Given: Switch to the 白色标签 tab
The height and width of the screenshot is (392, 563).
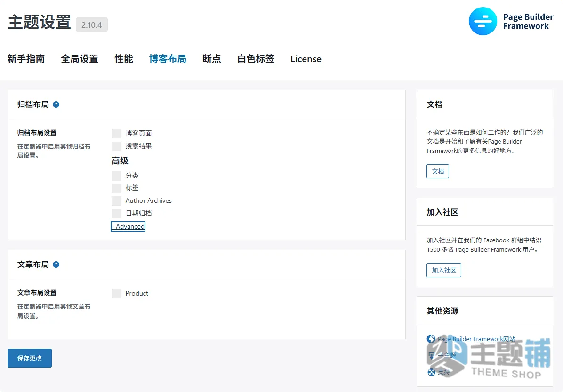Looking at the screenshot, I should [x=256, y=59].
